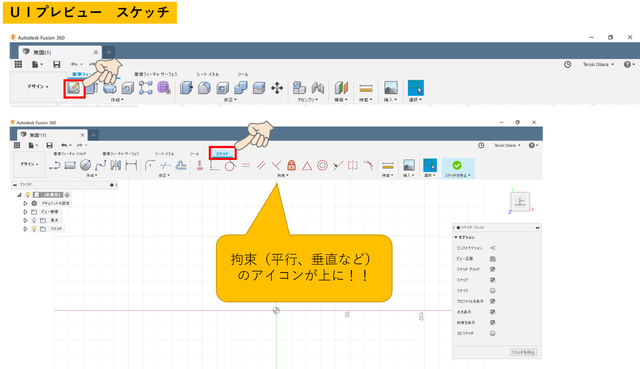640x369 pixels.
Task: Select the Sketch Dimension tool
Action: [x=131, y=165]
